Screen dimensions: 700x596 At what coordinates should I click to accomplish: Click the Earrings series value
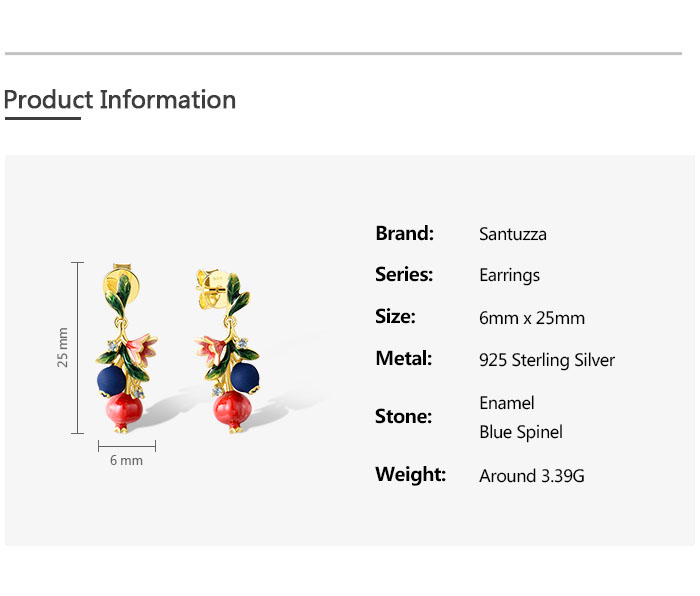(x=509, y=276)
